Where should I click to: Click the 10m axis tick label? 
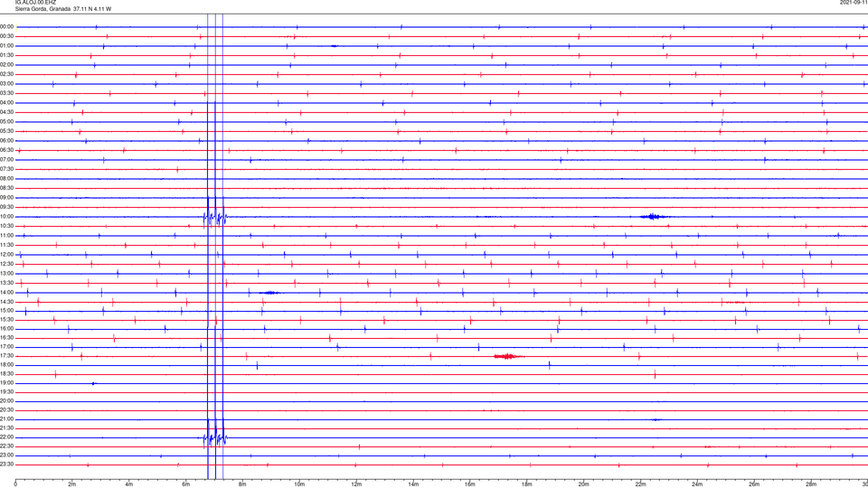(299, 484)
